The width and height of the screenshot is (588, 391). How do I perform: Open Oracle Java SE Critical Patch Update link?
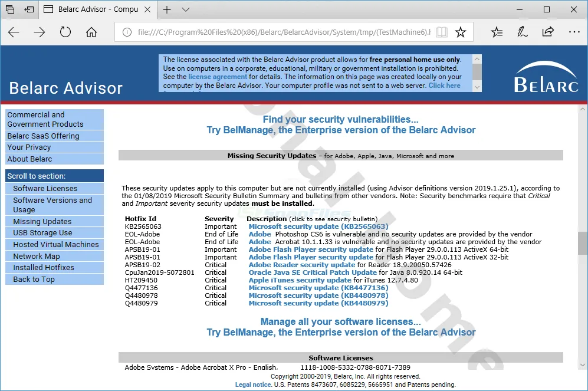click(x=313, y=272)
